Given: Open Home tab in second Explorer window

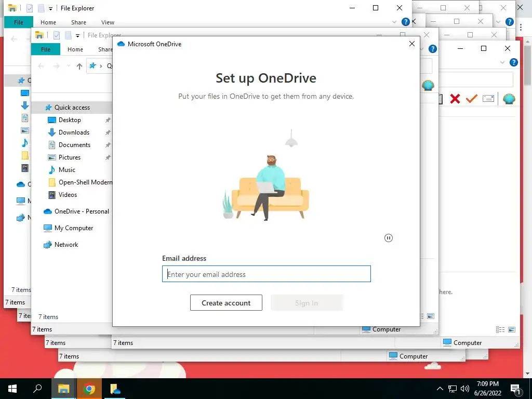Looking at the screenshot, I should [x=75, y=49].
